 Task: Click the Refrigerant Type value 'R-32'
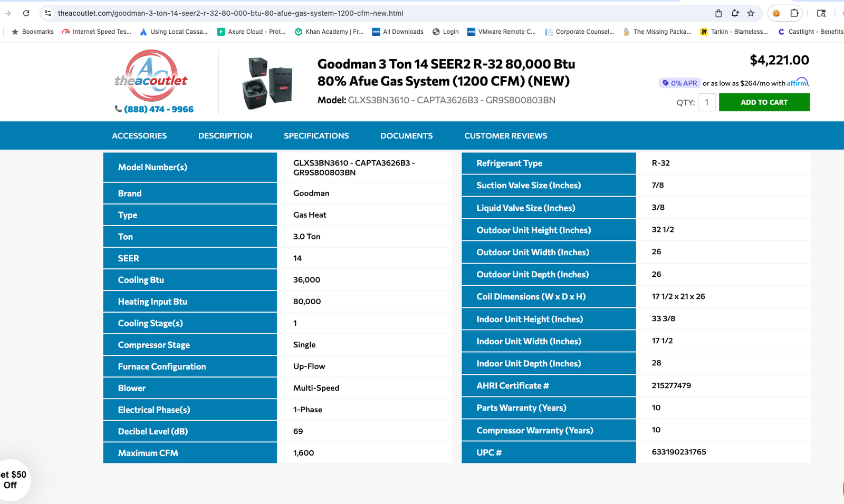(661, 163)
